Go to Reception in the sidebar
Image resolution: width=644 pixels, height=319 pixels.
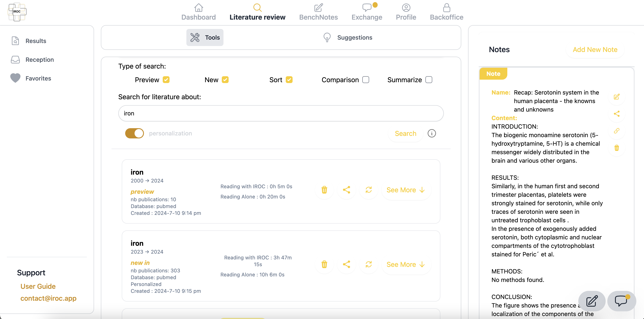point(39,59)
